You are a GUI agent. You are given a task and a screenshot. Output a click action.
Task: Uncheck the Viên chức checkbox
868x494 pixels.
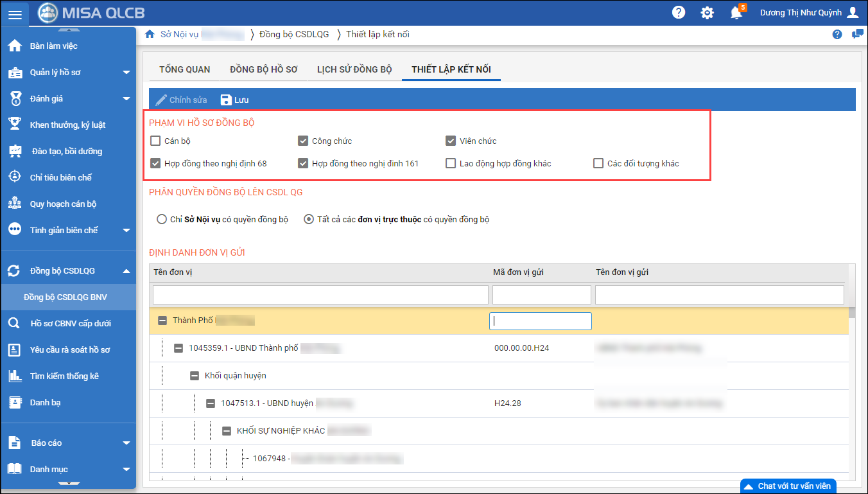451,141
